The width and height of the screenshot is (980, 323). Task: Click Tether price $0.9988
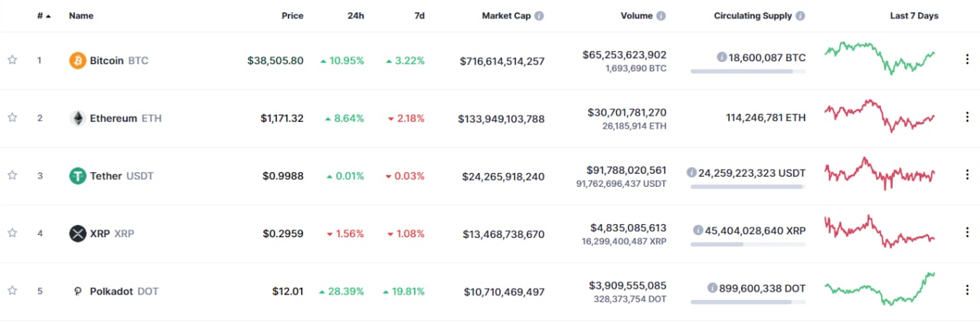tap(283, 176)
